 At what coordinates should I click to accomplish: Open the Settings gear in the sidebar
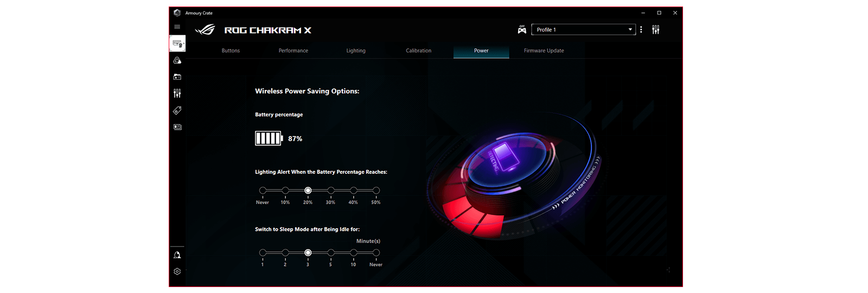coord(177,271)
